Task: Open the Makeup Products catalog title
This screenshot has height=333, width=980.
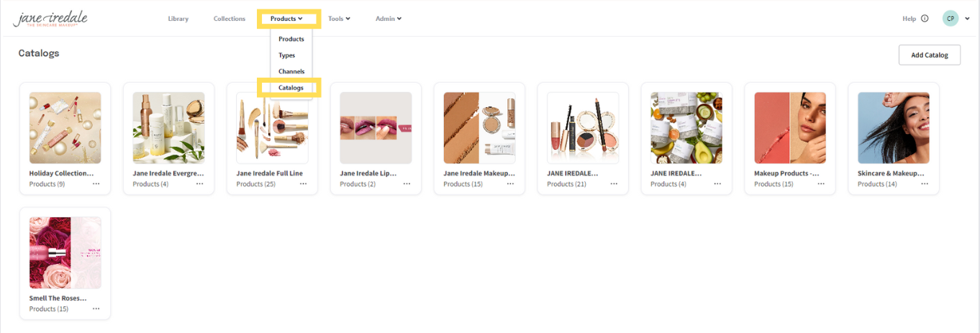Action: [786, 173]
